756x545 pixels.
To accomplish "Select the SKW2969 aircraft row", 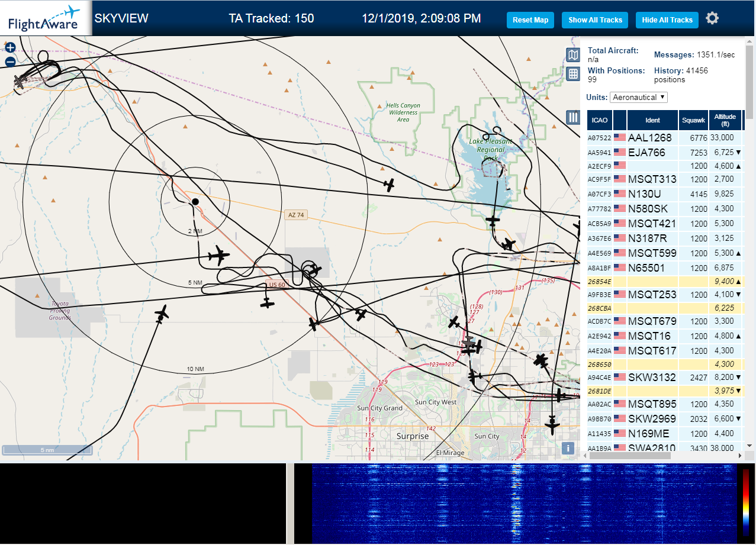I will coord(664,418).
